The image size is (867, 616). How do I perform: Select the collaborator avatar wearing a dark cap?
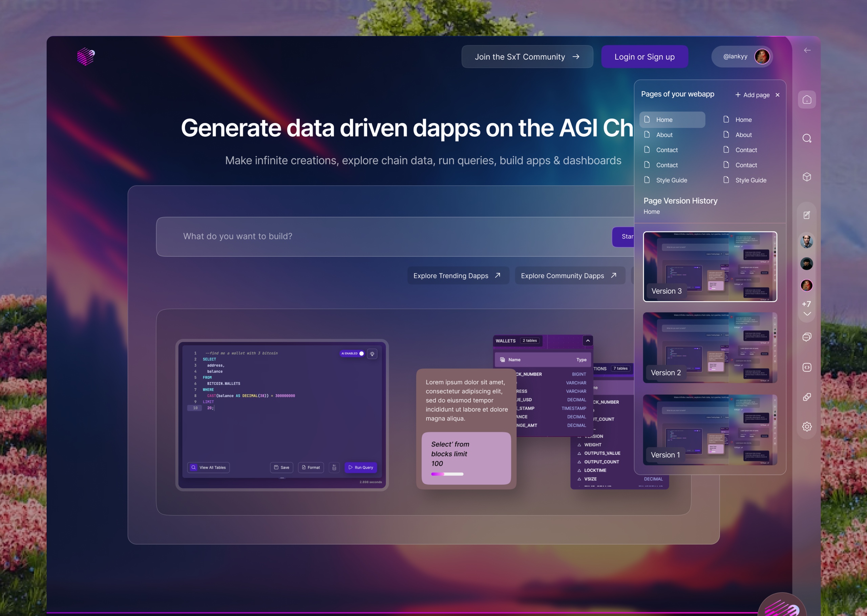806,263
